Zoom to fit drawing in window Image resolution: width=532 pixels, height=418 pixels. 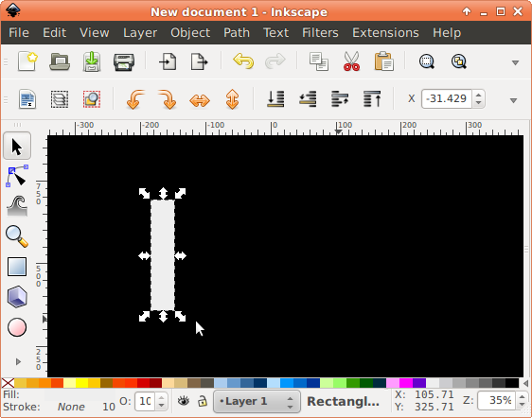(x=459, y=61)
